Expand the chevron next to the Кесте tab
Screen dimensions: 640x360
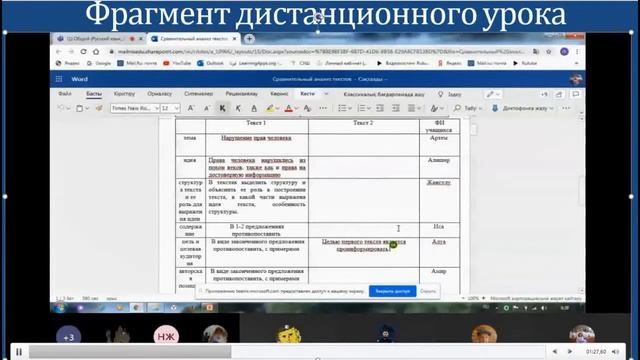tap(326, 94)
